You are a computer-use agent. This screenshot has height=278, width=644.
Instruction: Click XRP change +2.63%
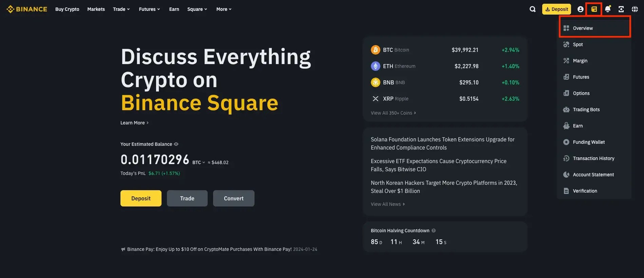point(510,99)
